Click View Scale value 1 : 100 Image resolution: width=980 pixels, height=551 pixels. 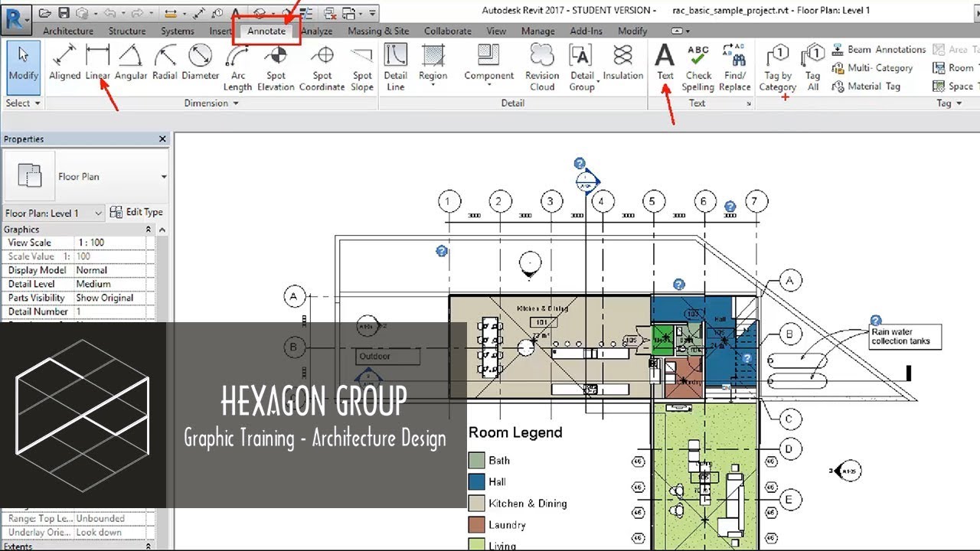[111, 243]
